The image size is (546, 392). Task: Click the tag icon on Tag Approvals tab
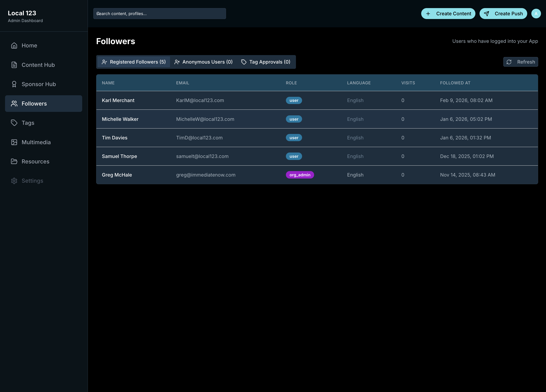(x=244, y=62)
